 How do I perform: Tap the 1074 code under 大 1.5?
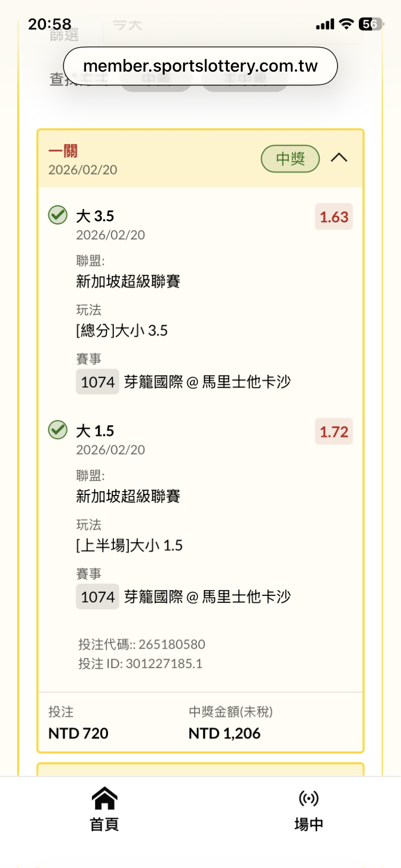tap(97, 597)
